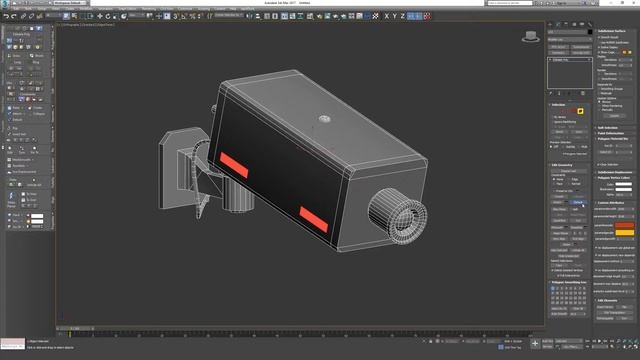The height and width of the screenshot is (360, 640).
Task: Click smoothing group number 1 button
Action: pyautogui.click(x=553, y=288)
